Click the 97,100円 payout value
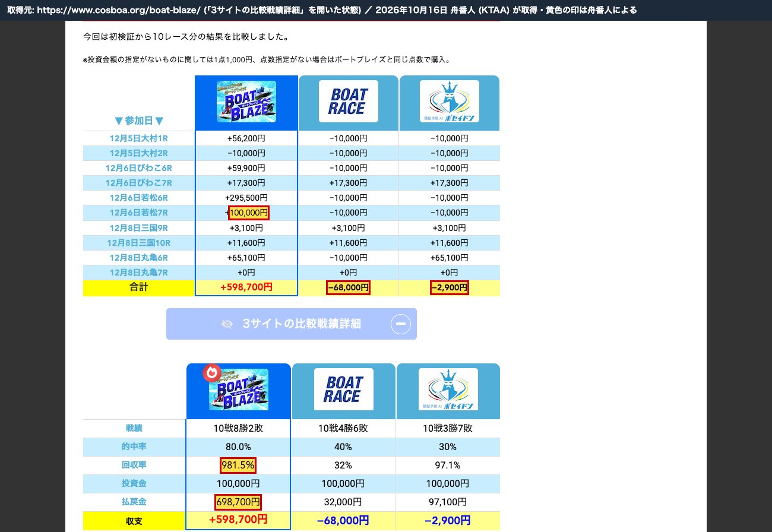 448,502
